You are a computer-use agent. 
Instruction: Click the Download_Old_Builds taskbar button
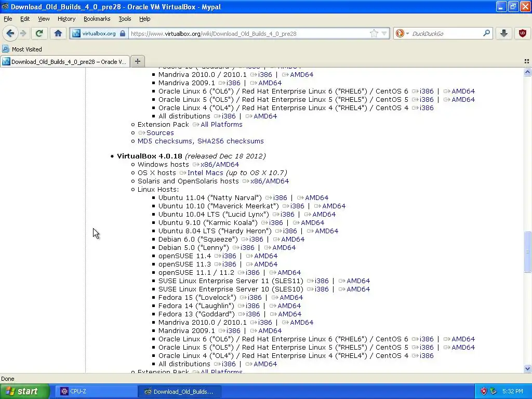pyautogui.click(x=179, y=392)
